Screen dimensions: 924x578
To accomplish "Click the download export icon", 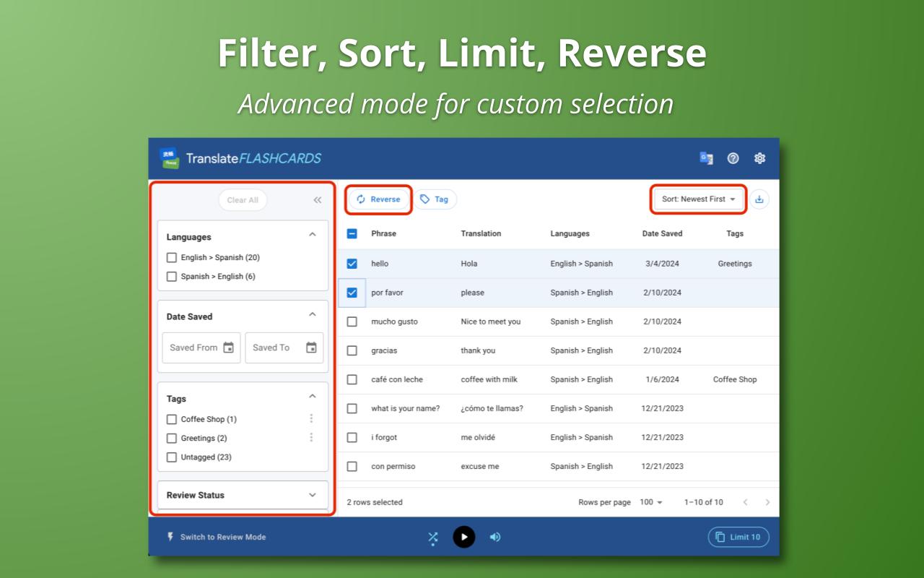I will tap(759, 199).
